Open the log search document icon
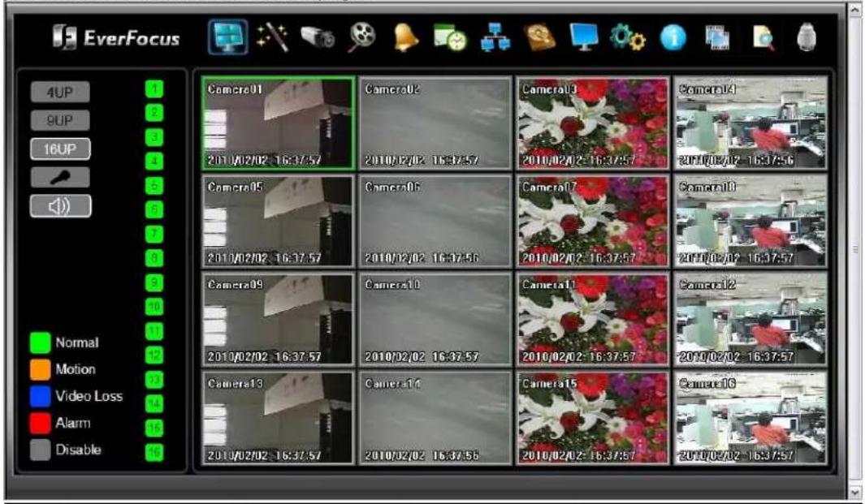This screenshot has width=865, height=504. [x=763, y=38]
